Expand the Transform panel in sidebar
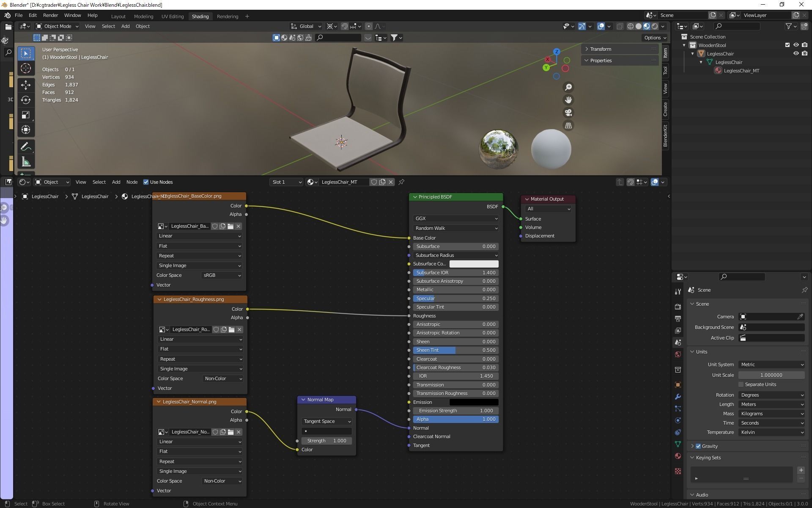812x508 pixels. pyautogui.click(x=601, y=49)
